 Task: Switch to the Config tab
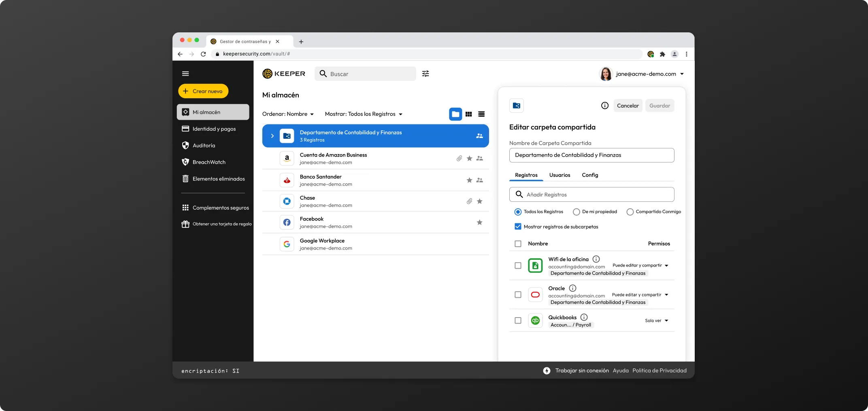tap(590, 175)
